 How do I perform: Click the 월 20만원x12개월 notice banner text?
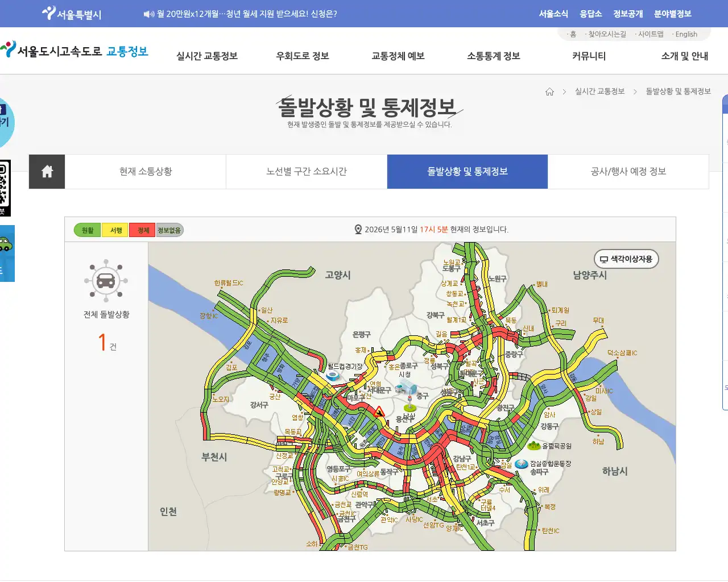(x=247, y=14)
